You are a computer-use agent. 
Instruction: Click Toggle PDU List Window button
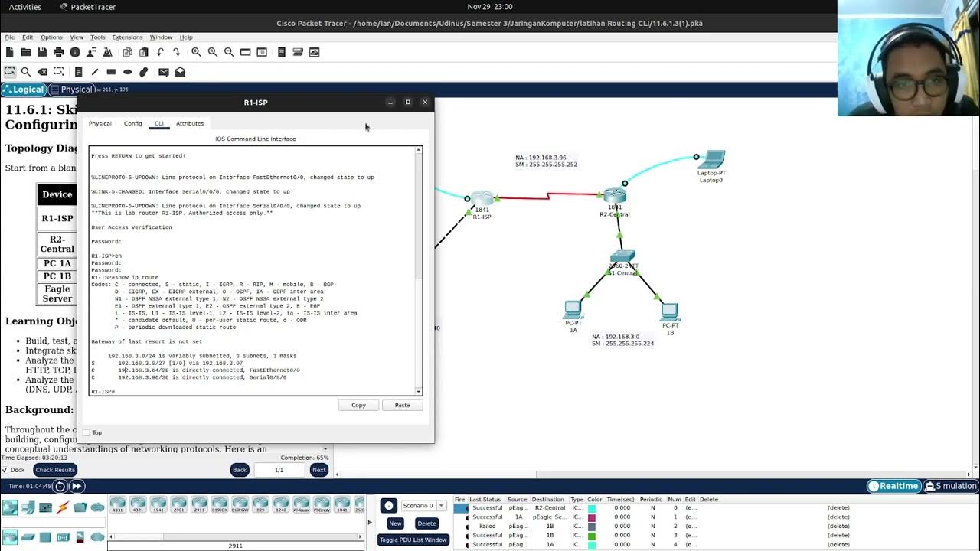coord(413,540)
